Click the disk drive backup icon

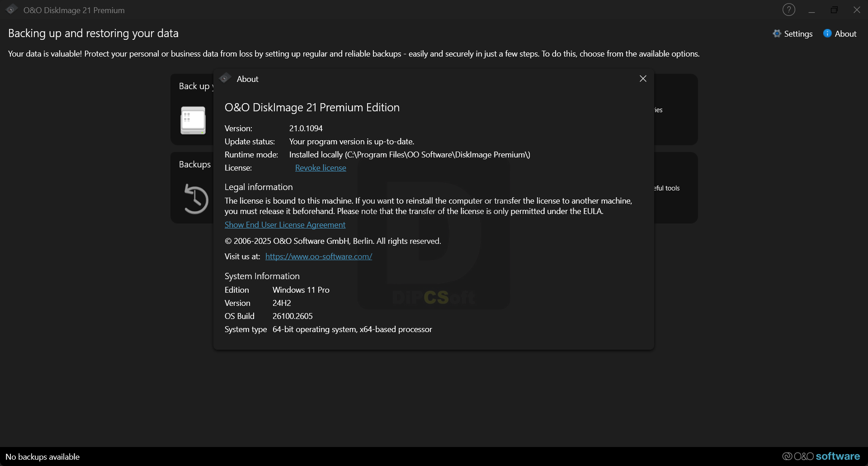pos(193,120)
